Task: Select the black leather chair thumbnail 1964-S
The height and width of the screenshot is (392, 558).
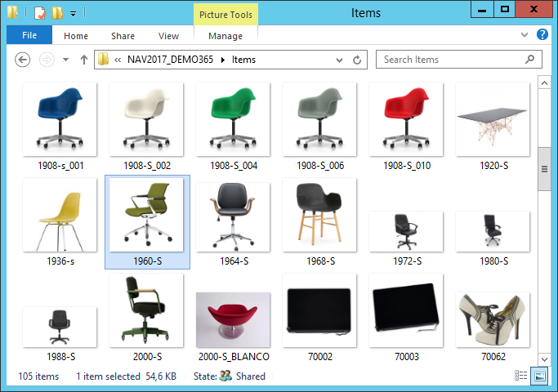Action: click(x=233, y=217)
